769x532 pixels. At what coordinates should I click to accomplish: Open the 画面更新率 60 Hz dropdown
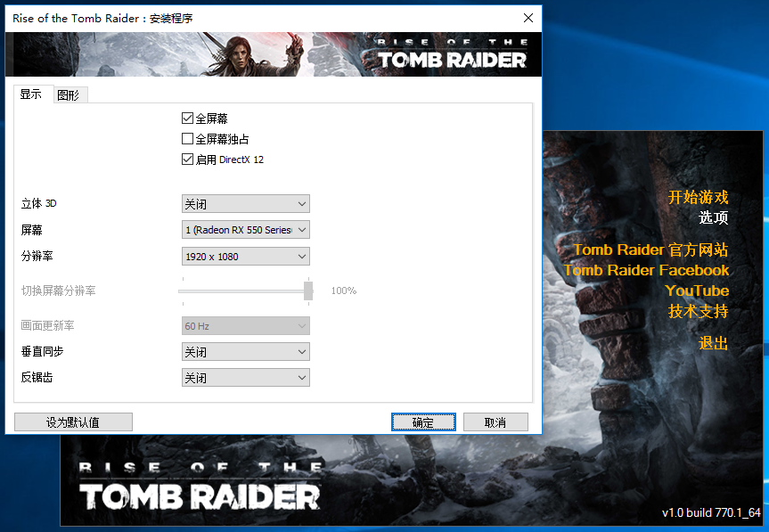pos(246,326)
